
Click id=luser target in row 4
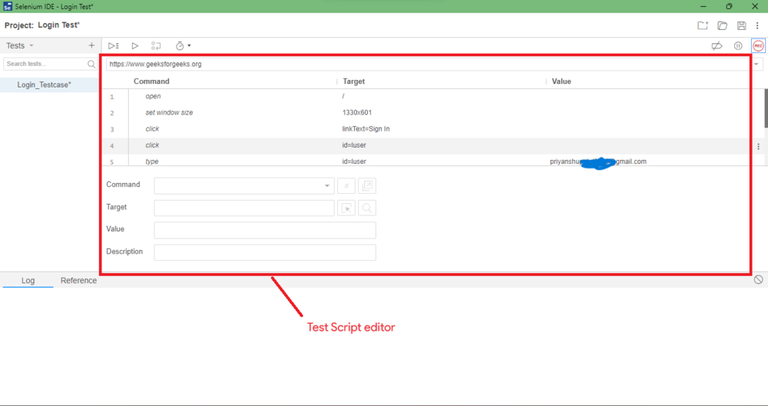(x=354, y=145)
